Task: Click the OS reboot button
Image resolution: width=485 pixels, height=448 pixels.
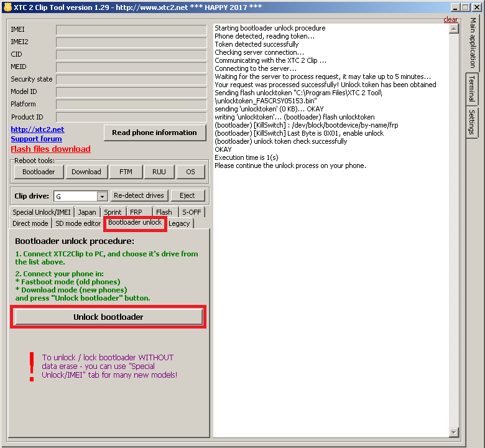Action: (x=190, y=172)
